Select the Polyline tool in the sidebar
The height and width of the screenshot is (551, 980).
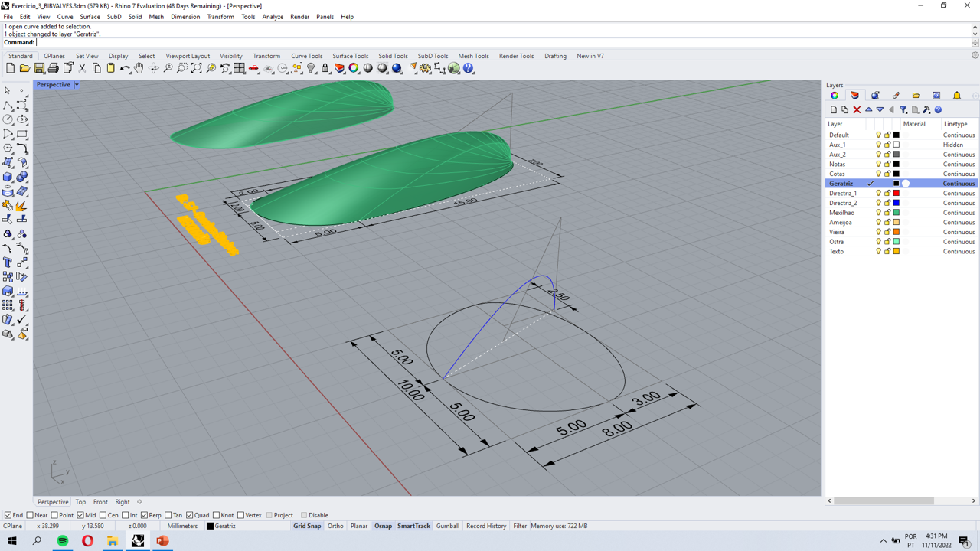[x=8, y=105]
